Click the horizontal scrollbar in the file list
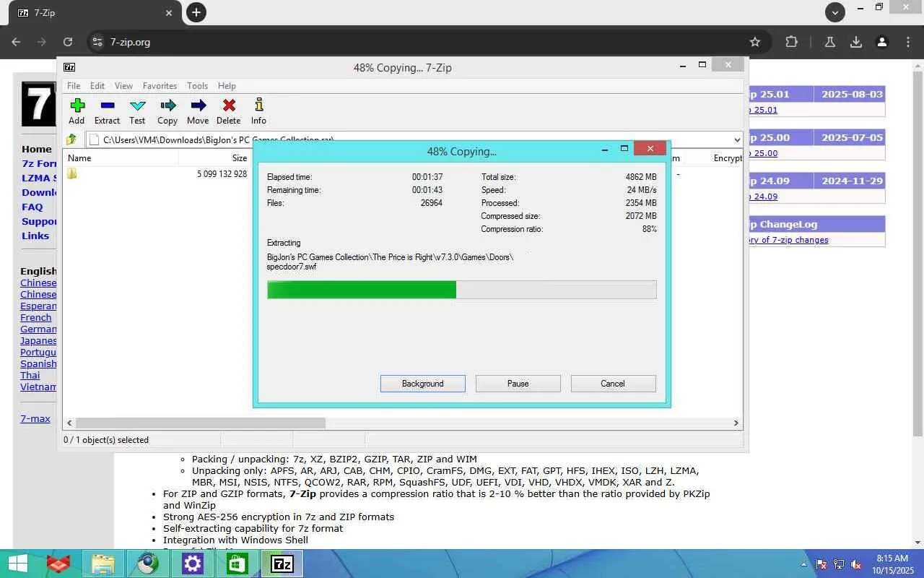This screenshot has height=578, width=924. click(201, 423)
